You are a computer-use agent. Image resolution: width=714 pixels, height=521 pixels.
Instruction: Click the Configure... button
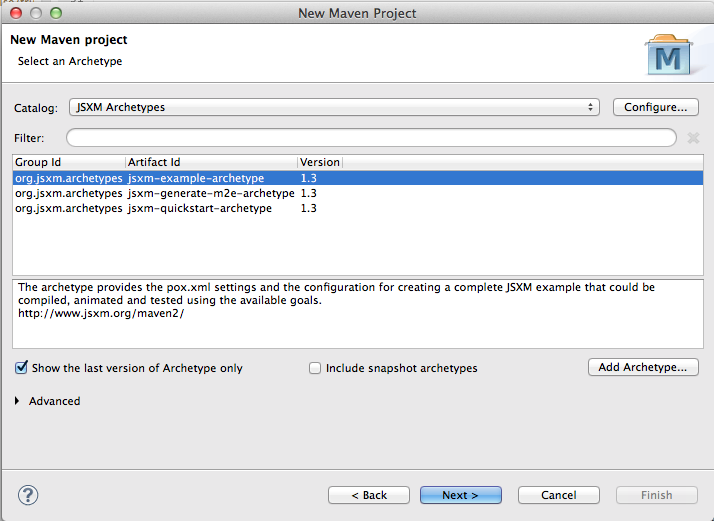point(655,107)
